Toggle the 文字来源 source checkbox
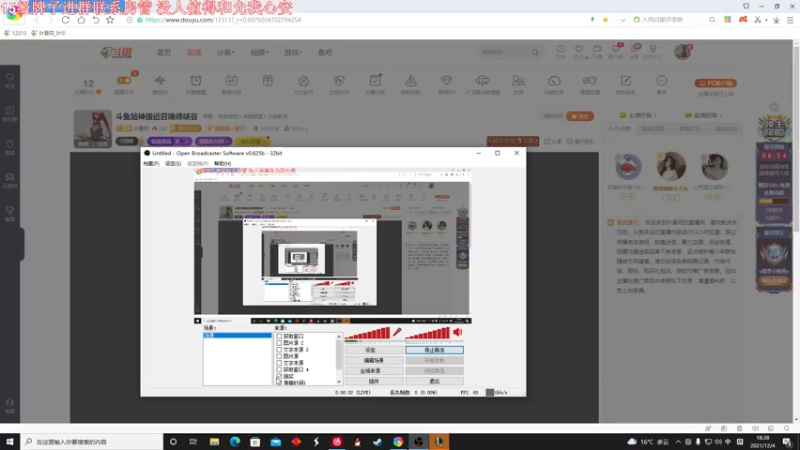 click(279, 363)
